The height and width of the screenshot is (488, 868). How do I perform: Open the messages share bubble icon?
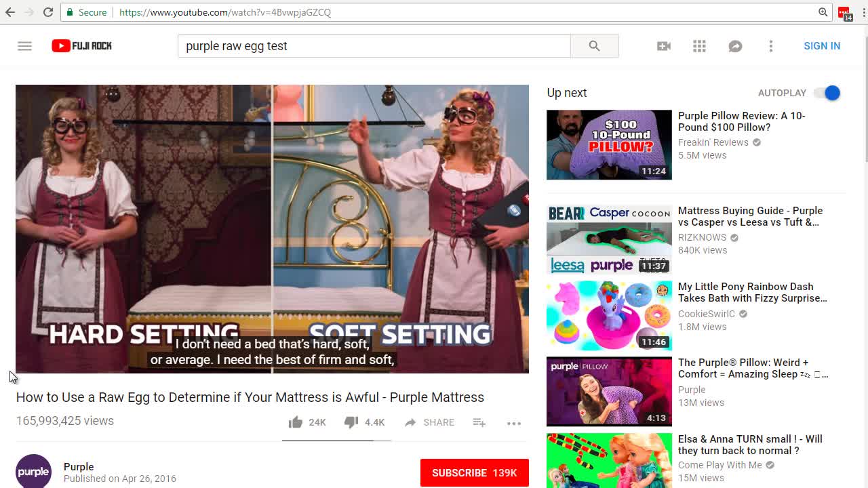point(735,46)
